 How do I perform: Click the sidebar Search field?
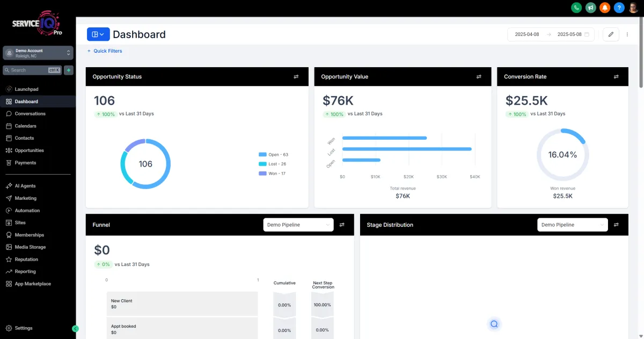[x=32, y=70]
